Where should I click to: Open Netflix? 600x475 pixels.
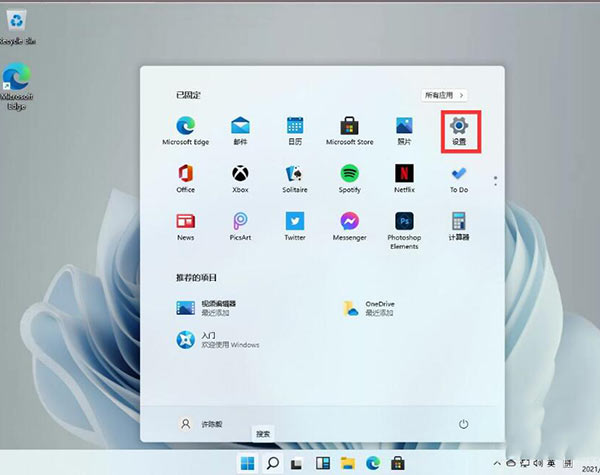pos(404,179)
